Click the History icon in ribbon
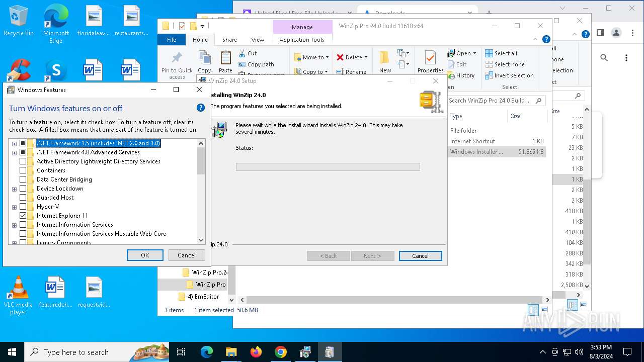 coord(451,75)
